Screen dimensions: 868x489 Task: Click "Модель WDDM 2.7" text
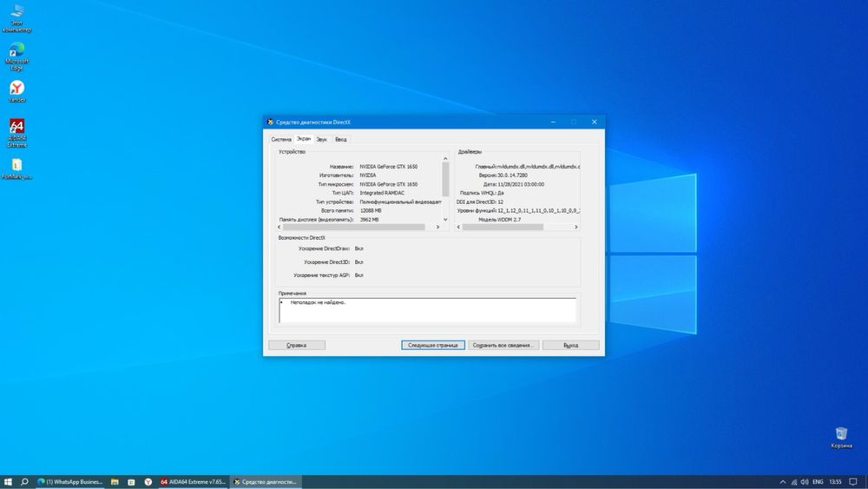499,219
